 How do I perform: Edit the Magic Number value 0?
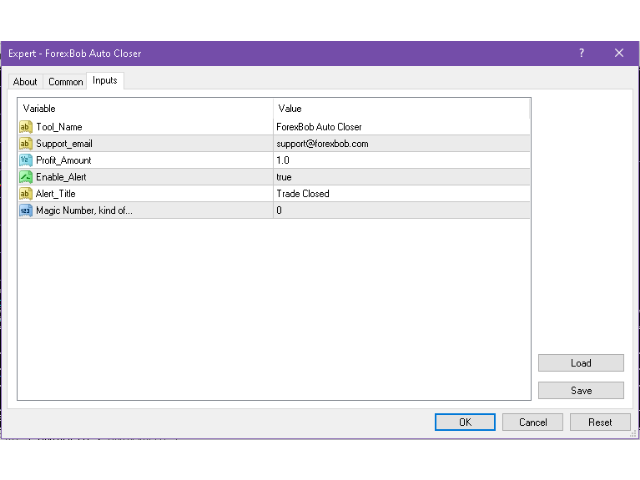[402, 211]
